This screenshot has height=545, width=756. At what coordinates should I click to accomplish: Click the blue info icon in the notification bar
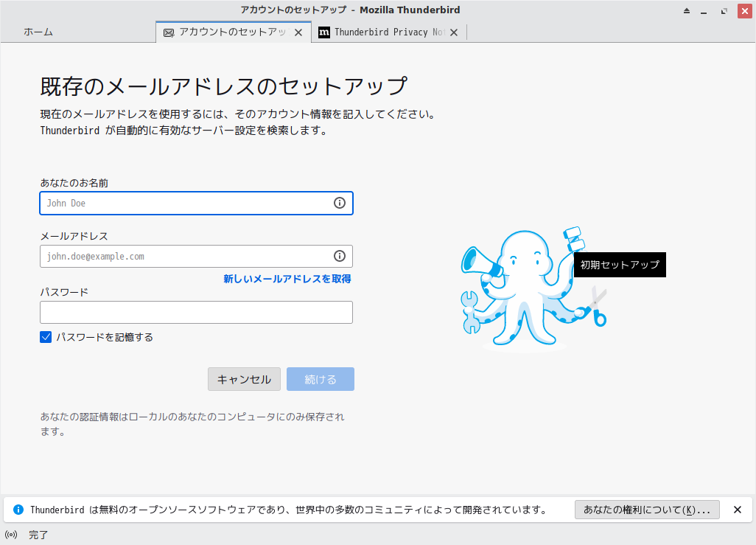coord(18,510)
